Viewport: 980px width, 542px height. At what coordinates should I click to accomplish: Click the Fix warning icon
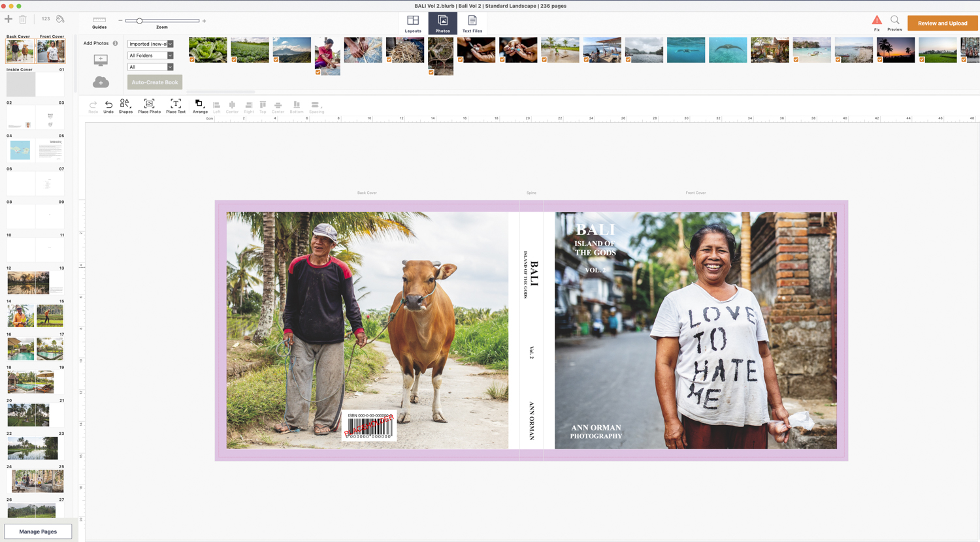[877, 22]
